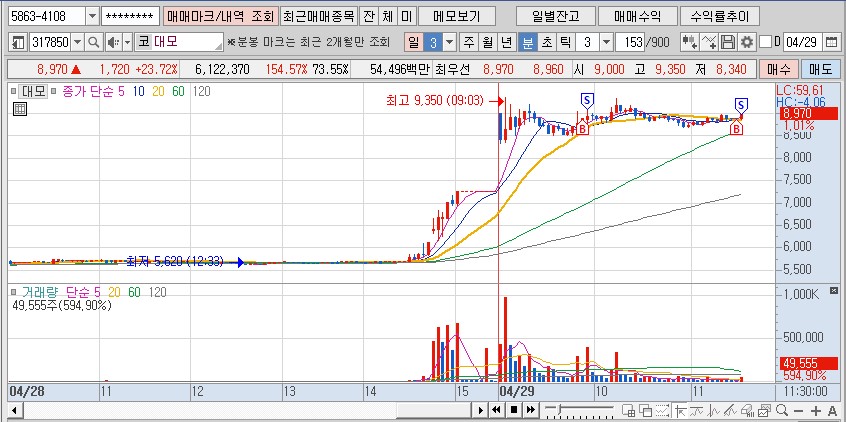Click the 04/29 date input field
846x422 pixels.
804,42
